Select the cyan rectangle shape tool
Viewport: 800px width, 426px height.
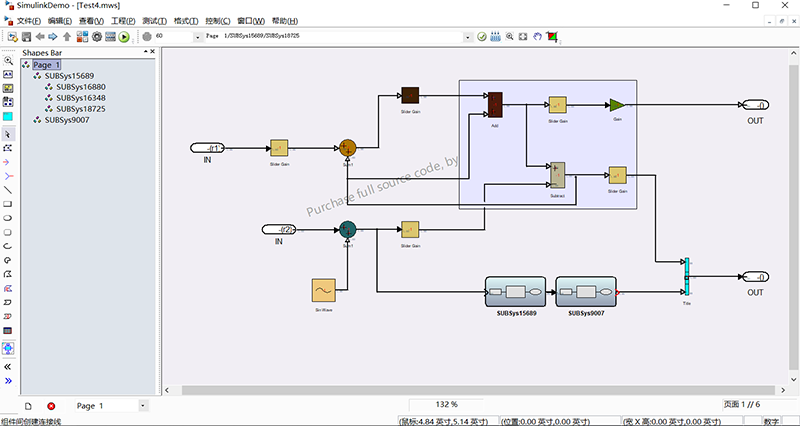coord(8,116)
